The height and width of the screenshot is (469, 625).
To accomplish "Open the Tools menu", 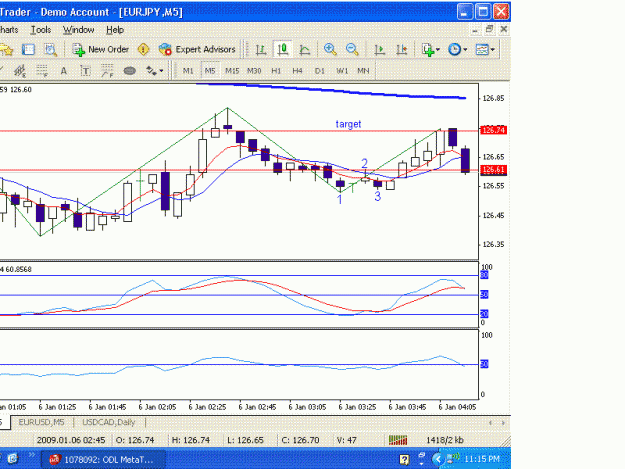I will click(41, 30).
